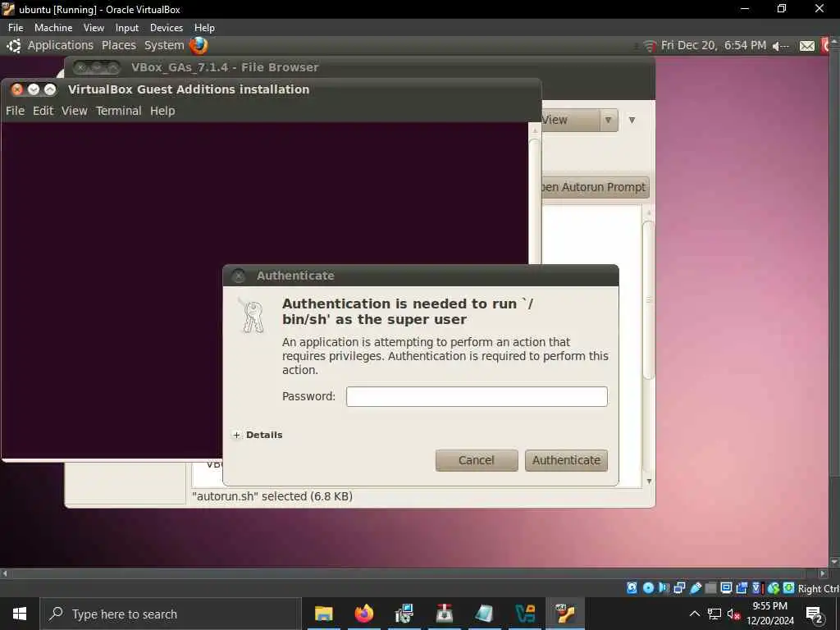
Task: Click the Ubuntu volume indicator icon
Action: coord(780,47)
